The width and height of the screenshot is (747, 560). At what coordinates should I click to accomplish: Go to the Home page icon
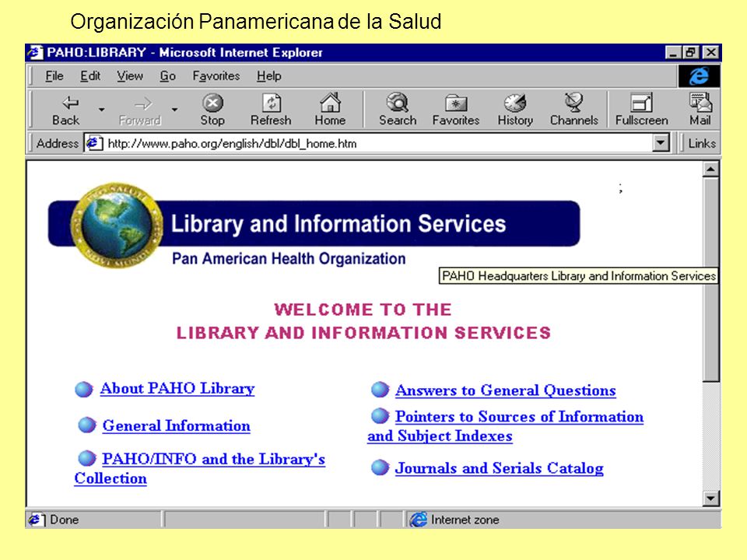pyautogui.click(x=330, y=110)
